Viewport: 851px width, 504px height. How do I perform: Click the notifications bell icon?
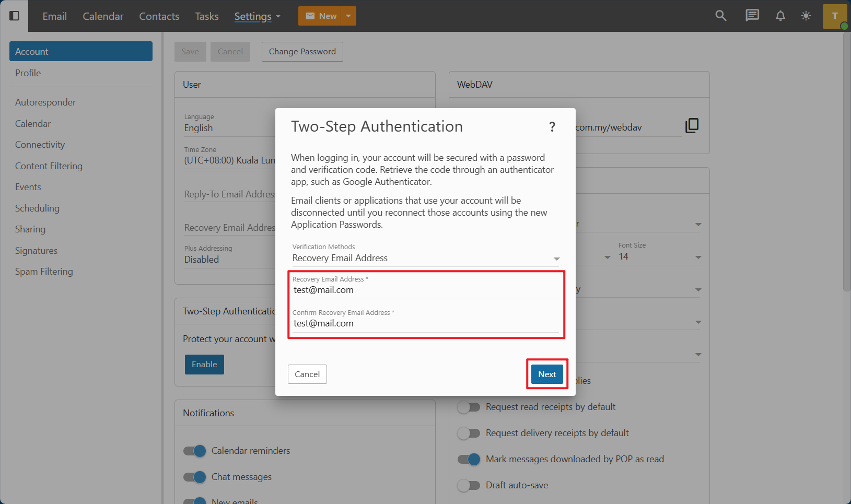coord(780,16)
